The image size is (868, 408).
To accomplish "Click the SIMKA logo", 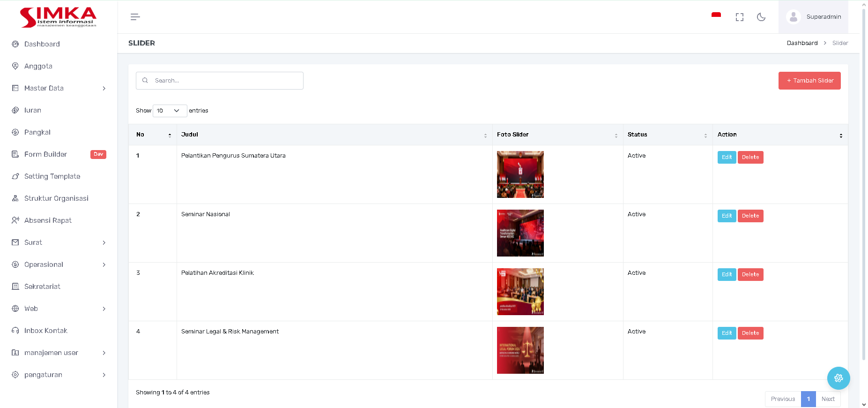I will point(58,17).
